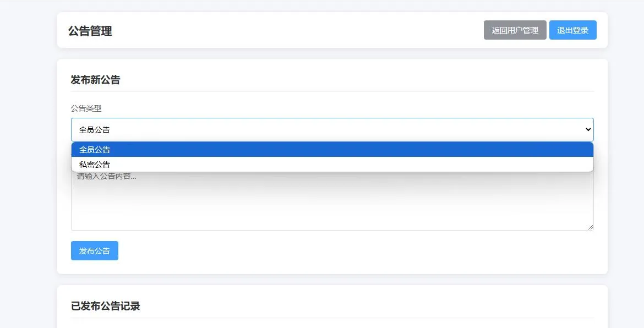Image resolution: width=644 pixels, height=328 pixels.
Task: Click the selected value text in the type selector
Action: click(x=95, y=130)
